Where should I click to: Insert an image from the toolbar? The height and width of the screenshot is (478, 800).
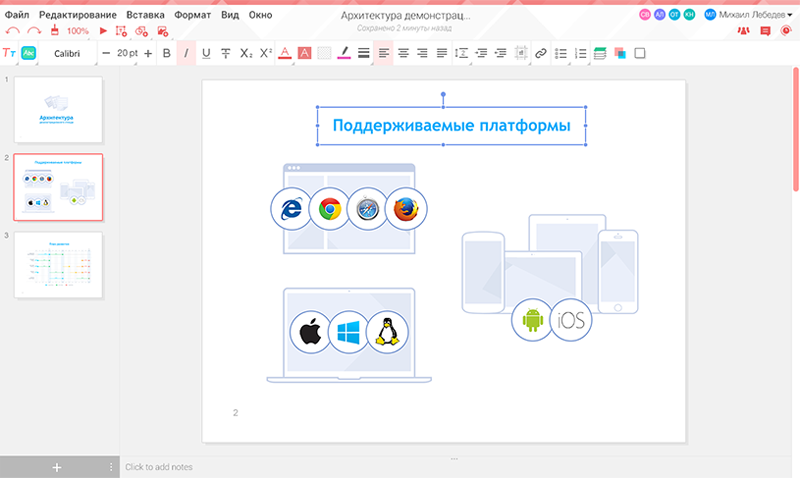[x=162, y=31]
